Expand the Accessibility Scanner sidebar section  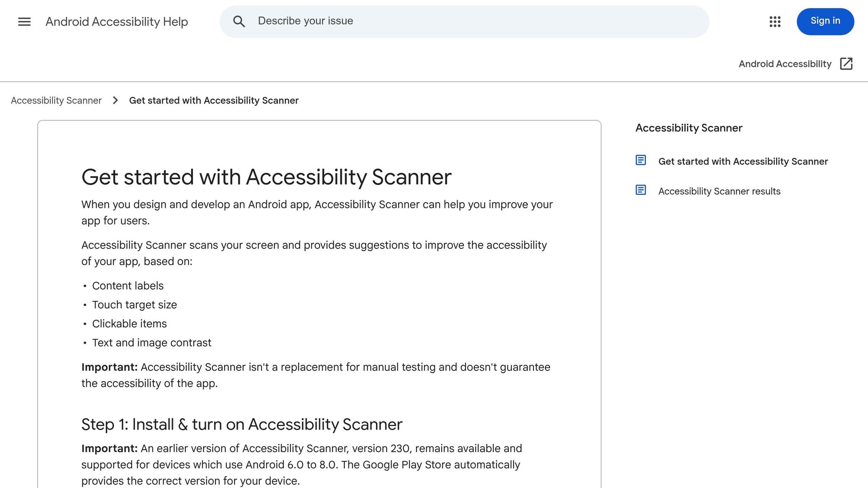(x=688, y=128)
